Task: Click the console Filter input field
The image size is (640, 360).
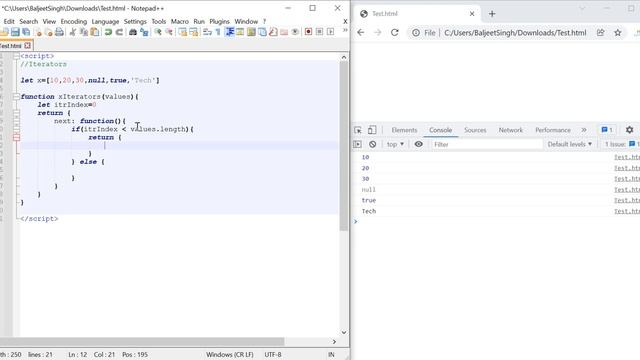Action: click(x=486, y=144)
